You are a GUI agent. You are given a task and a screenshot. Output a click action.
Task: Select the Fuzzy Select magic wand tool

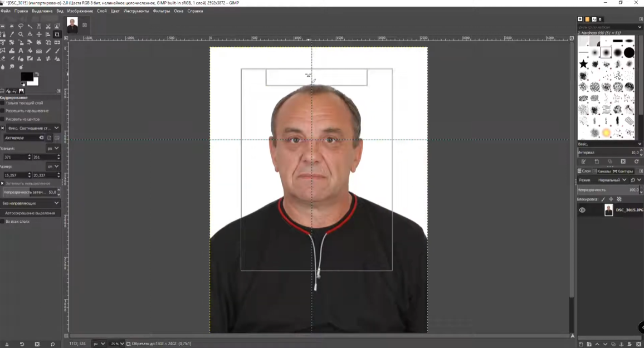click(x=30, y=26)
